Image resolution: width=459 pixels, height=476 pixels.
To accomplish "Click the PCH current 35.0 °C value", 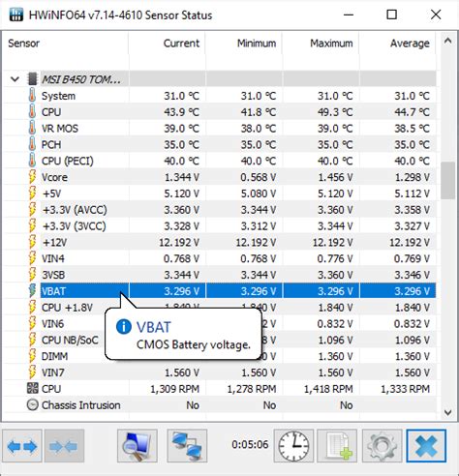I will click(x=181, y=144).
